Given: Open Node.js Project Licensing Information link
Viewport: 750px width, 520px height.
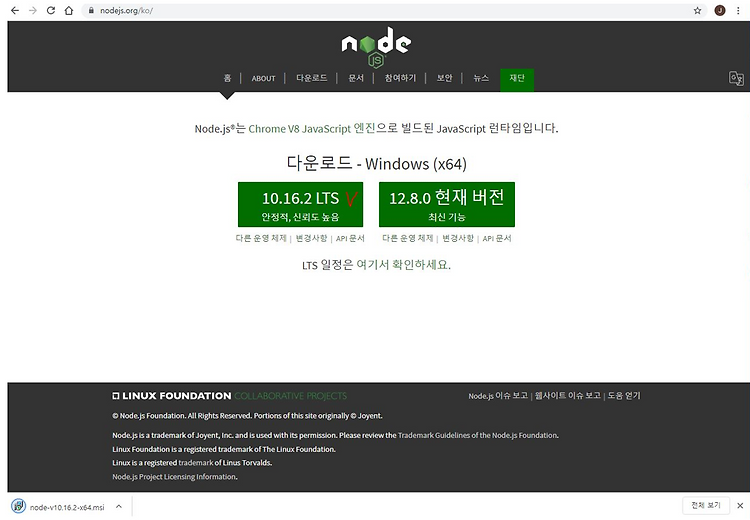Looking at the screenshot, I should click(x=175, y=476).
